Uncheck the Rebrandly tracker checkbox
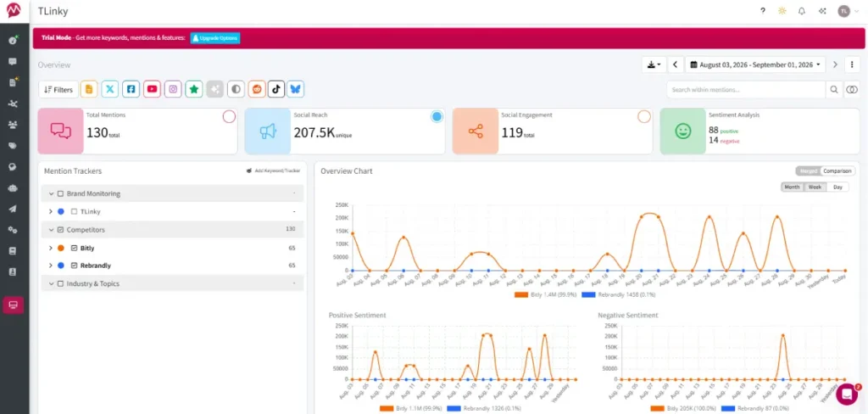868x414 pixels. (x=75, y=266)
